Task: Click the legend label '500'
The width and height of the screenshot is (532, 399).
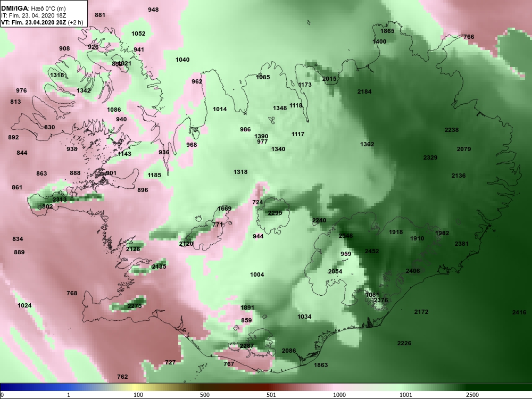Action: [x=205, y=395]
